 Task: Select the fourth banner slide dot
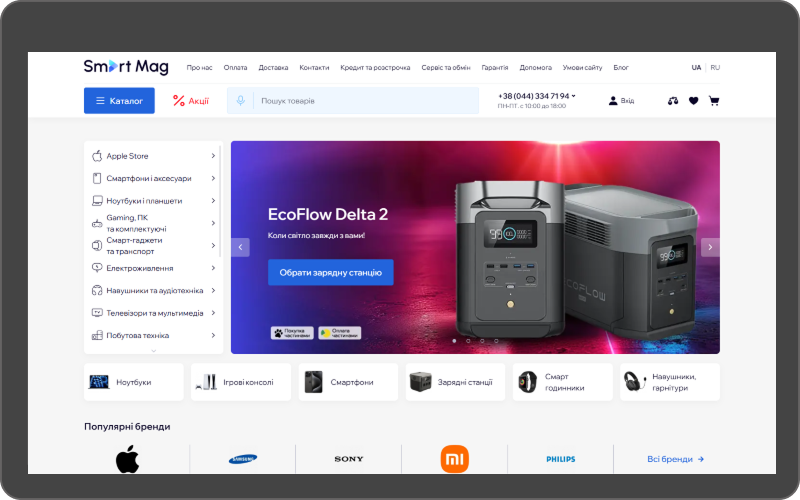pyautogui.click(x=496, y=340)
